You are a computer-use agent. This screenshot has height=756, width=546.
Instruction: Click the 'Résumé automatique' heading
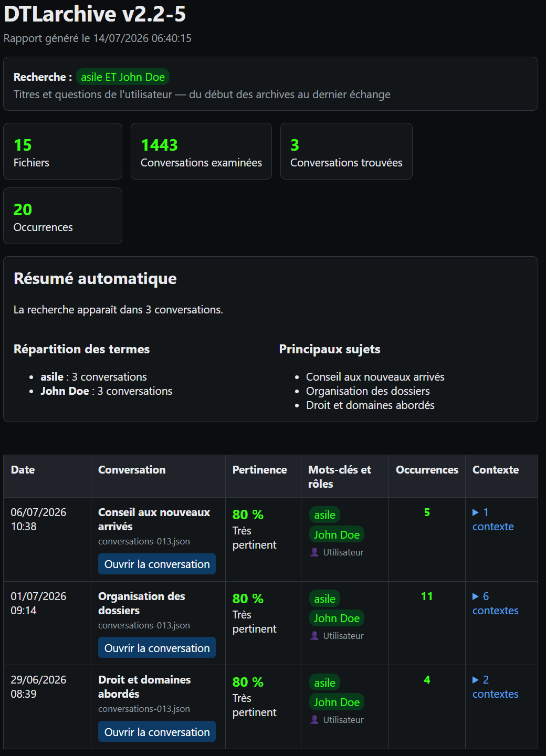pos(95,278)
